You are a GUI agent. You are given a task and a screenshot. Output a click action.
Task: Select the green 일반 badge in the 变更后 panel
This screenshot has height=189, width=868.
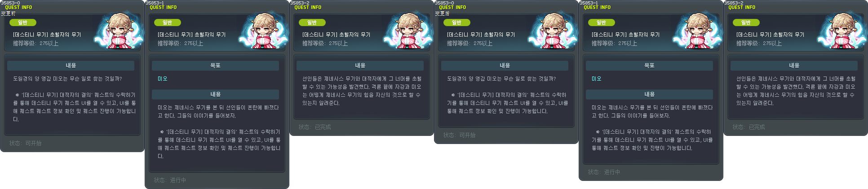pyautogui.click(x=456, y=22)
